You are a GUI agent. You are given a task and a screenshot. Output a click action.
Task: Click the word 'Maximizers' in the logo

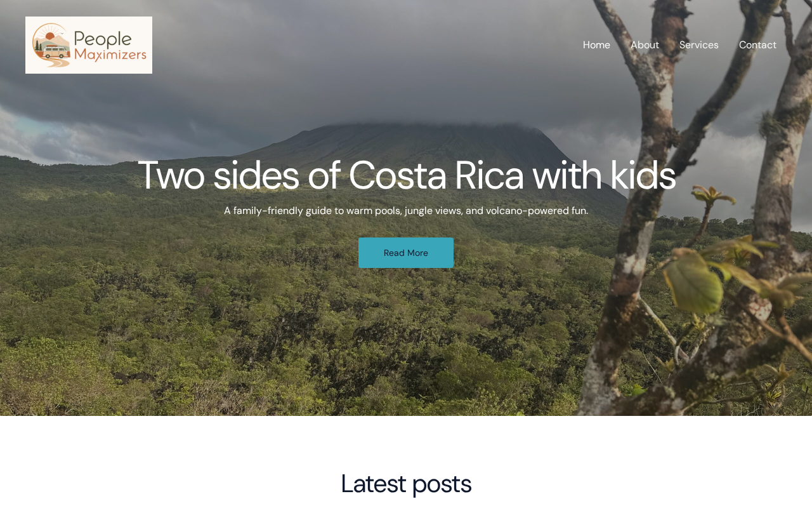[110, 55]
